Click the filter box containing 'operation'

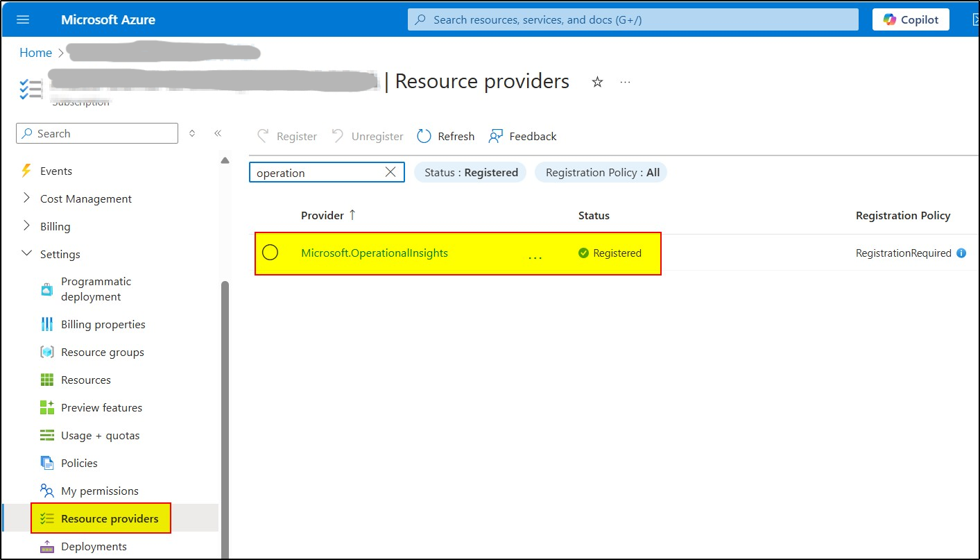click(x=327, y=172)
